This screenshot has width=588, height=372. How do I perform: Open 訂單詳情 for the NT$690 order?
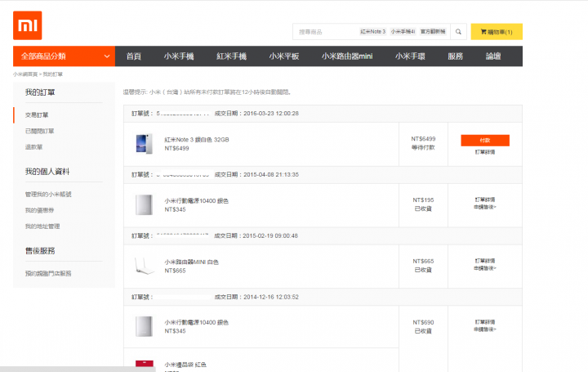pos(485,321)
